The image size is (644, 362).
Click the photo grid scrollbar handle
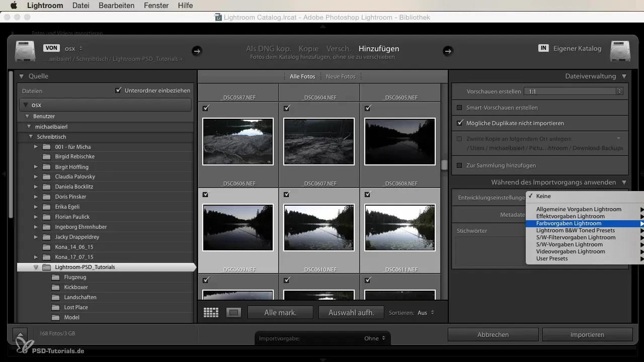coord(444,165)
